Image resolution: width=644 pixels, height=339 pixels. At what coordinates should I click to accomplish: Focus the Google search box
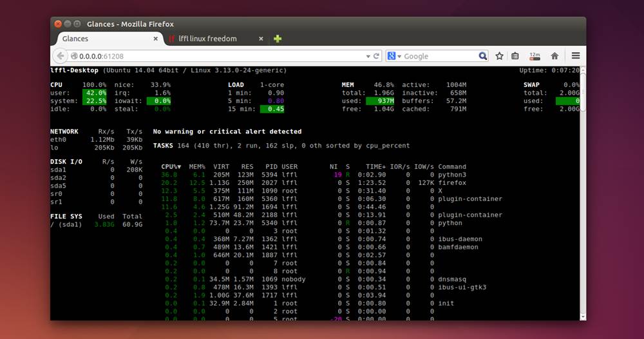[438, 56]
